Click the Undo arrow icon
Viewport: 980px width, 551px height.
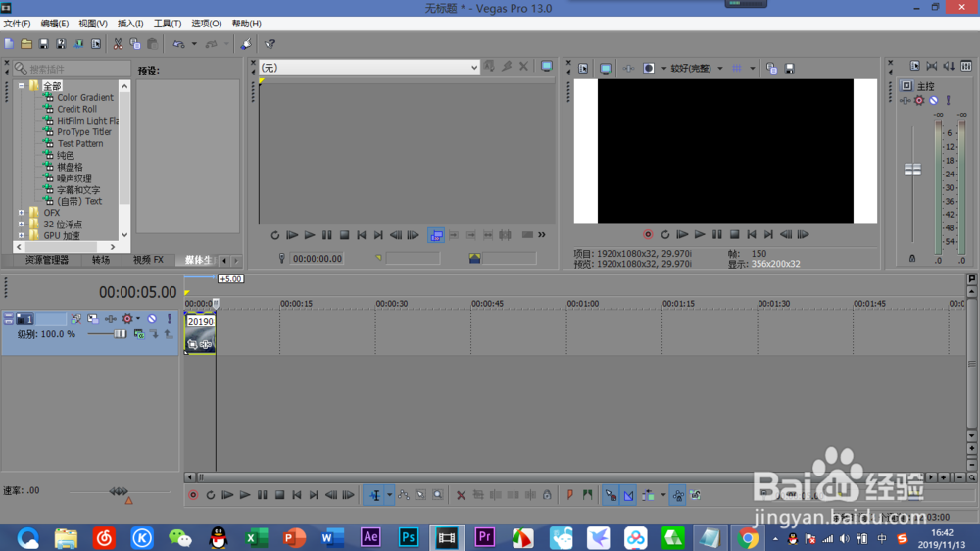coord(178,44)
